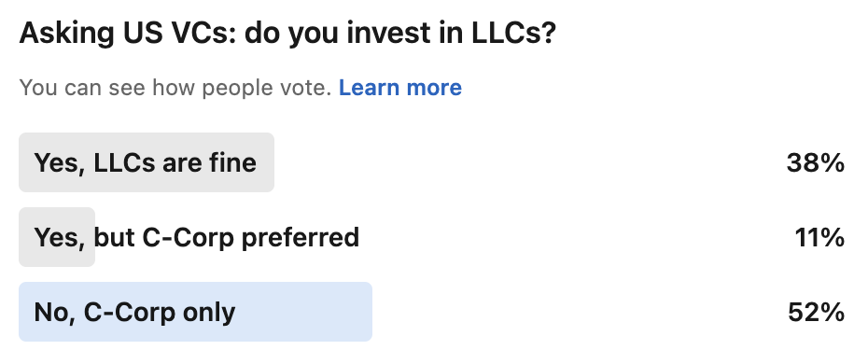Click the 'C-Corp only' label text

click(x=160, y=312)
